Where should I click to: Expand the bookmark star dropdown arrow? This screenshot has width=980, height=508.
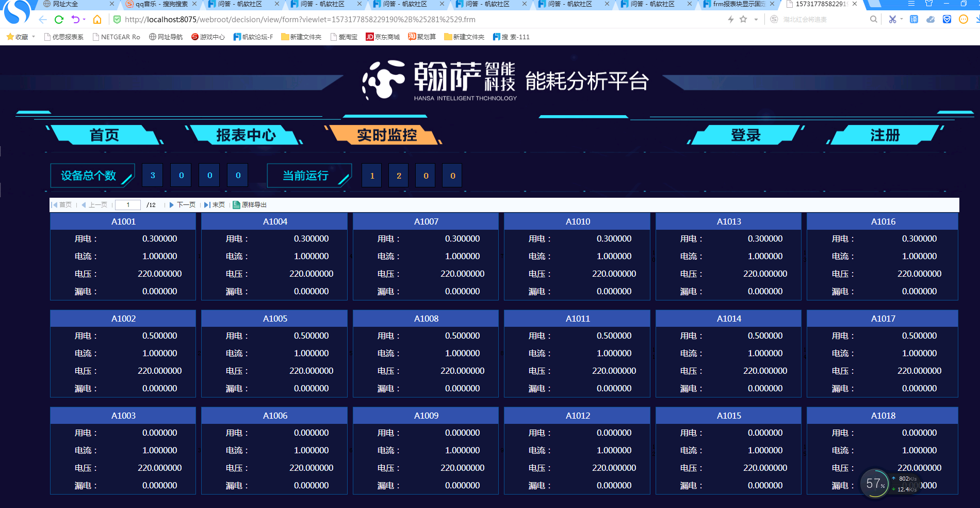(x=756, y=20)
